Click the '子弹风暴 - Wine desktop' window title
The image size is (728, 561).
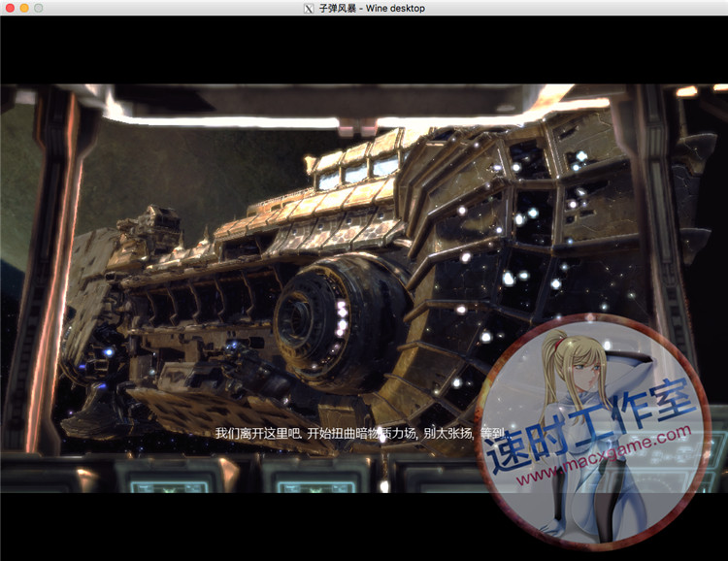(x=372, y=9)
